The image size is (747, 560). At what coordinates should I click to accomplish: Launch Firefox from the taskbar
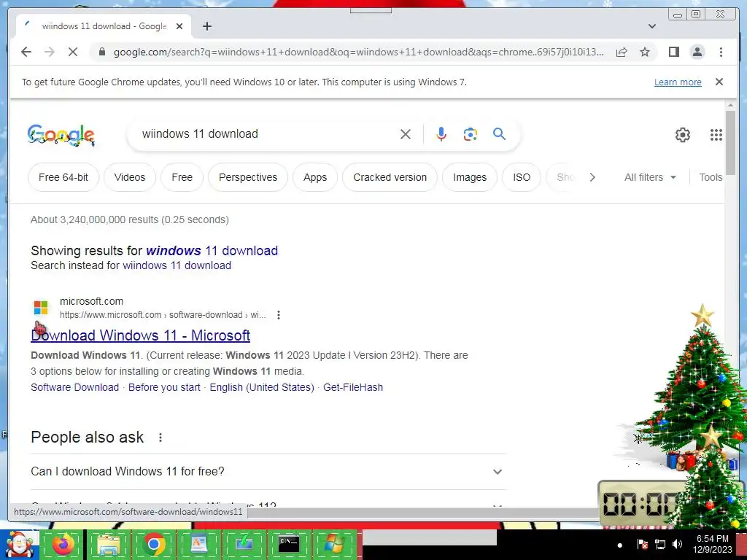click(x=63, y=544)
